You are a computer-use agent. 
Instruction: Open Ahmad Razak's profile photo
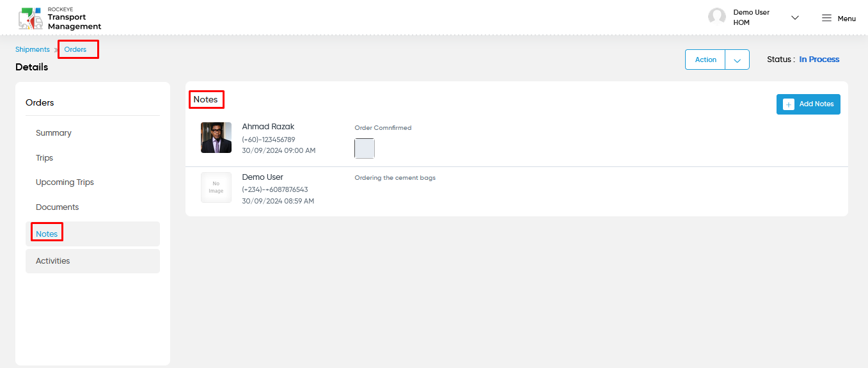click(216, 138)
